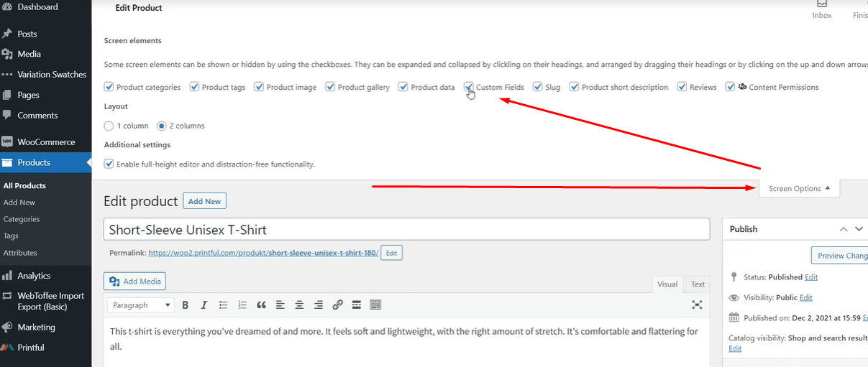868x367 pixels.
Task: Edit the published Status link
Action: 811,277
